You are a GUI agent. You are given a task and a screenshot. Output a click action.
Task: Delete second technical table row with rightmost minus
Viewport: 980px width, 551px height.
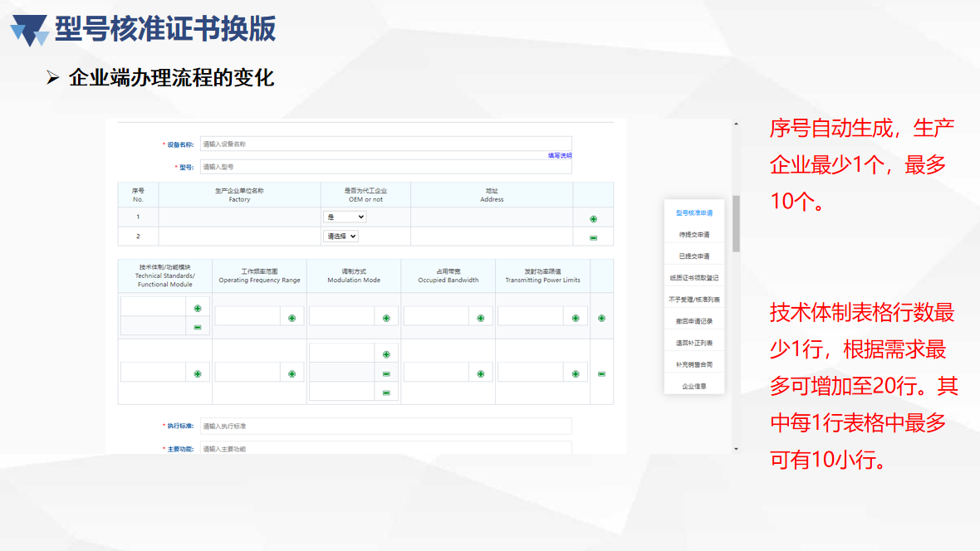coord(601,374)
